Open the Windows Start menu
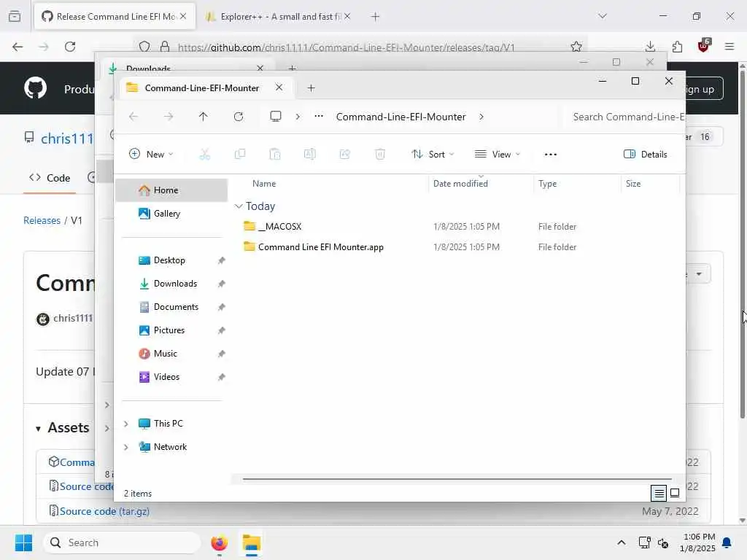 pos(23,542)
